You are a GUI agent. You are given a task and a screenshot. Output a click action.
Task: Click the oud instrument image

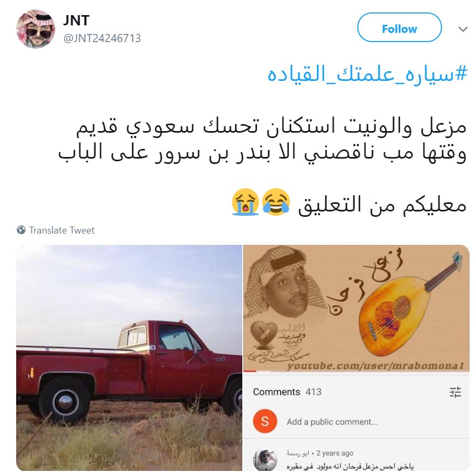[410, 305]
